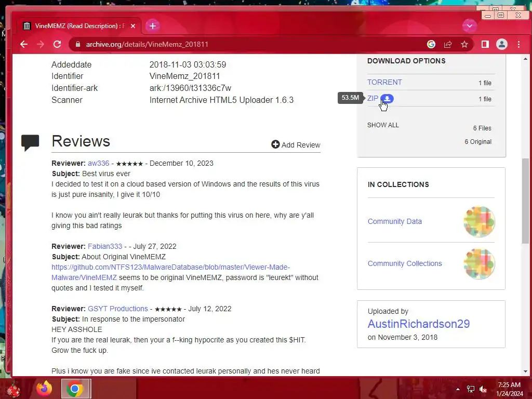532x399 pixels.
Task: Click the scrollbar down arrow
Action: click(525, 371)
